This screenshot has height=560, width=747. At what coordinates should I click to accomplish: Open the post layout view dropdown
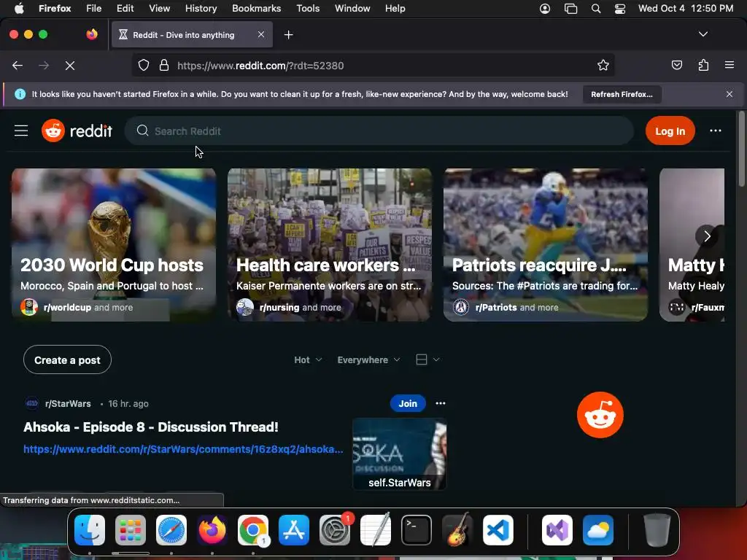[x=427, y=359]
